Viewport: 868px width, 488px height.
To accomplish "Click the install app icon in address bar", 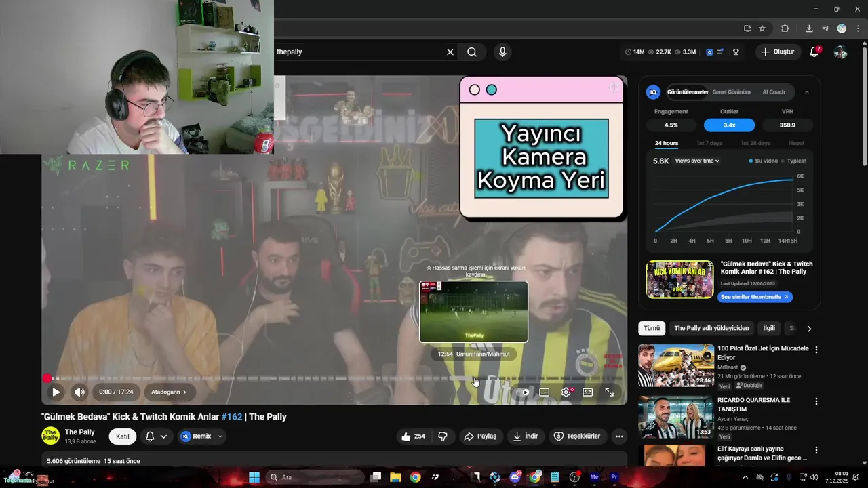I will point(747,28).
